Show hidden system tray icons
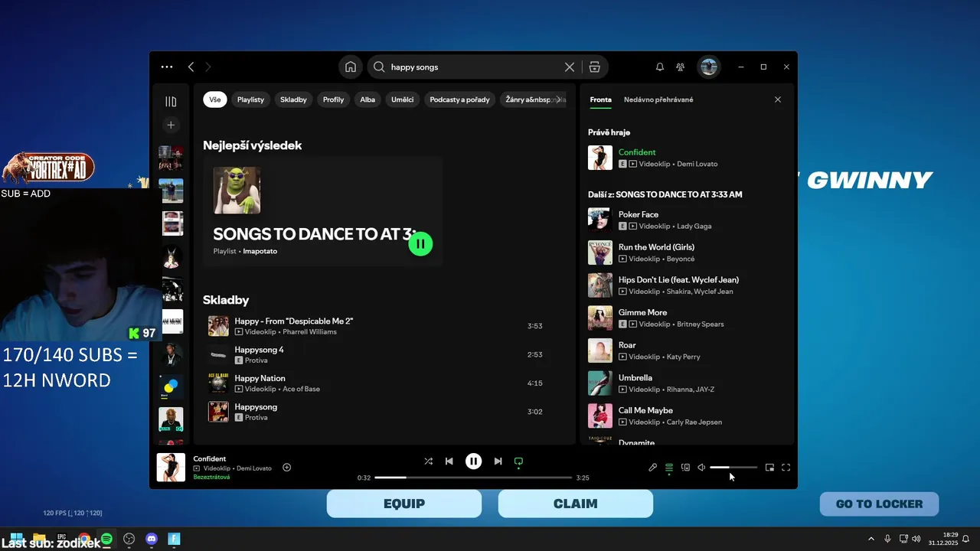This screenshot has width=980, height=551. click(871, 539)
